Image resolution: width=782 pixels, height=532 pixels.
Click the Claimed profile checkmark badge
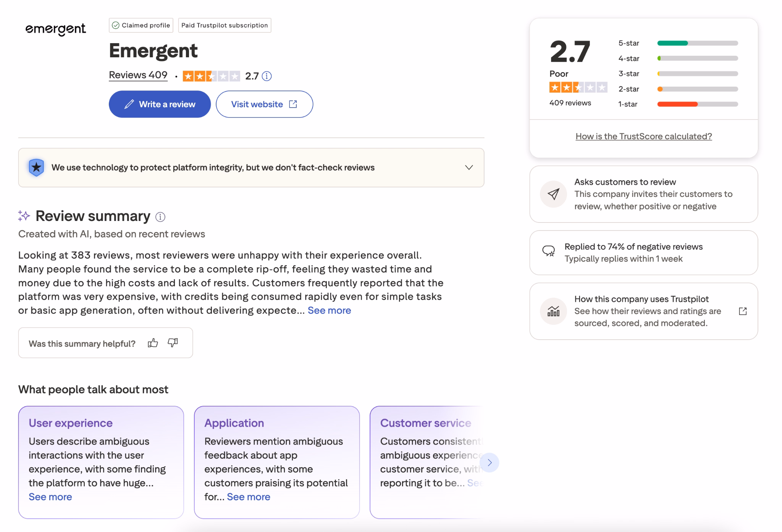pyautogui.click(x=141, y=25)
